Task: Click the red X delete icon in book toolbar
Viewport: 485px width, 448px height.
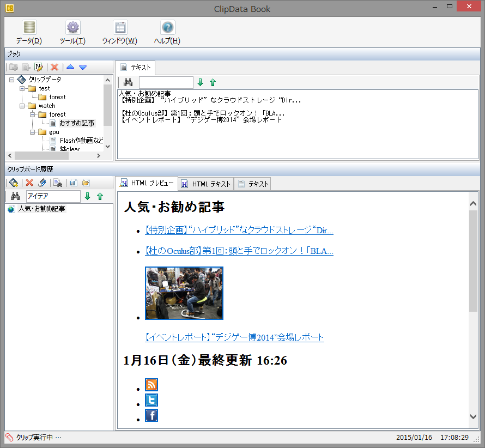Action: coord(54,67)
